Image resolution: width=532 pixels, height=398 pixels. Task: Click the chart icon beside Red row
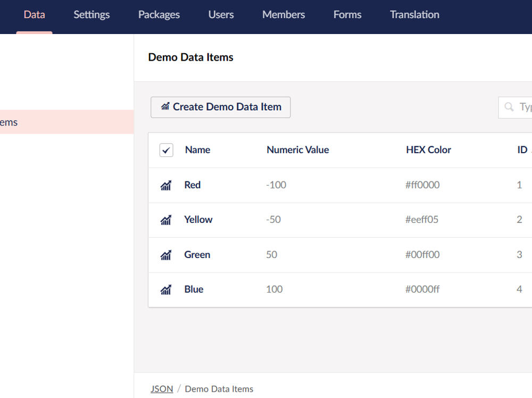166,185
